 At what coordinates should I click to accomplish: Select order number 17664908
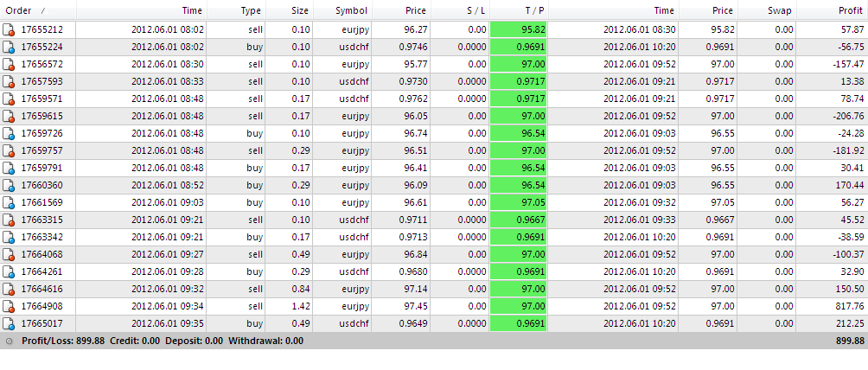point(42,306)
